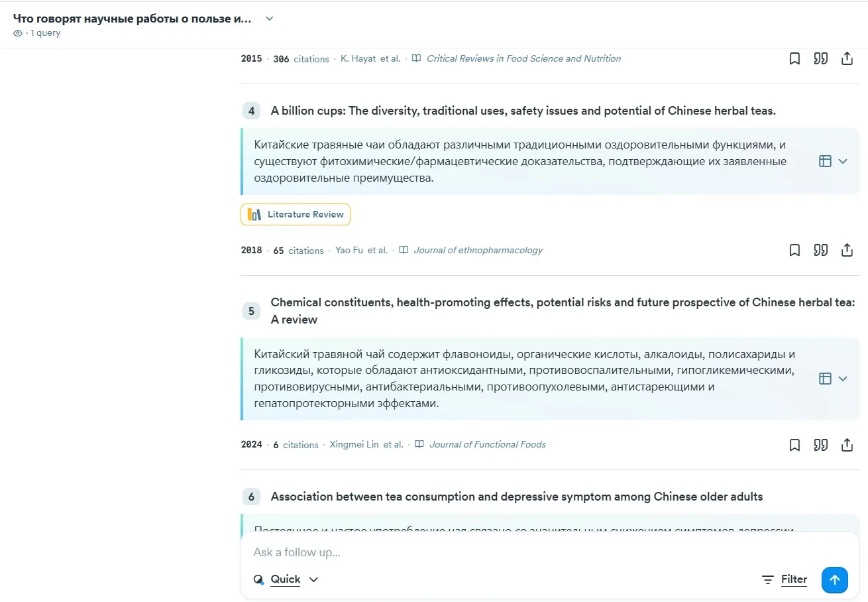Click result number 5 badge

[251, 311]
